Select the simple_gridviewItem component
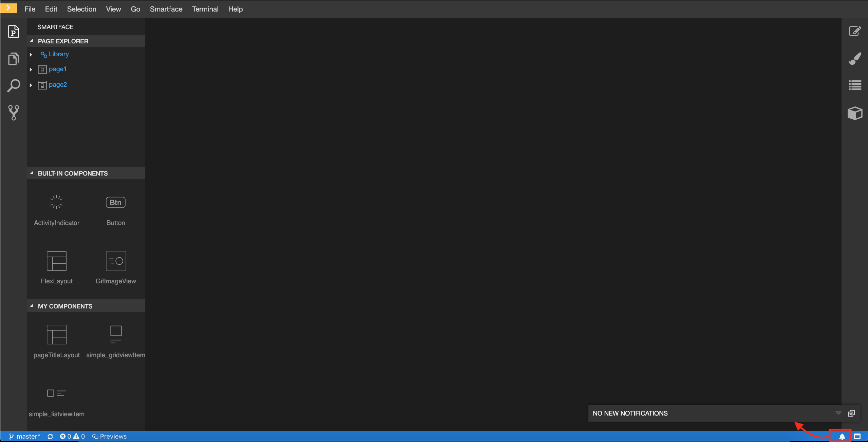Image resolution: width=868 pixels, height=442 pixels. 116,342
